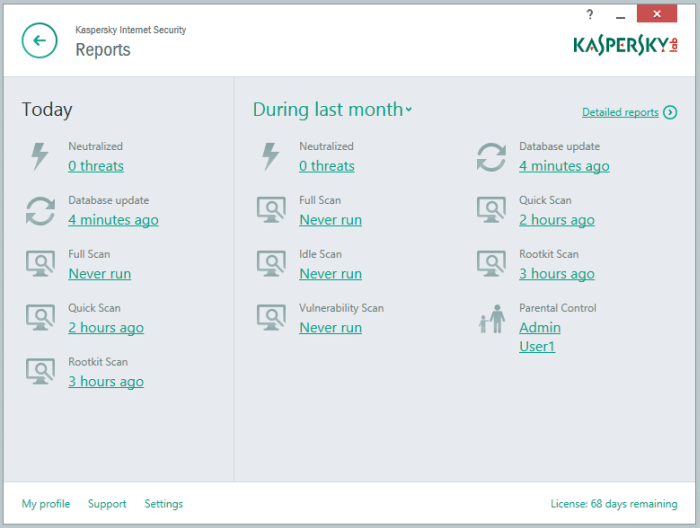Click License: 68 days remaining
This screenshot has height=528, width=700.
[614, 504]
